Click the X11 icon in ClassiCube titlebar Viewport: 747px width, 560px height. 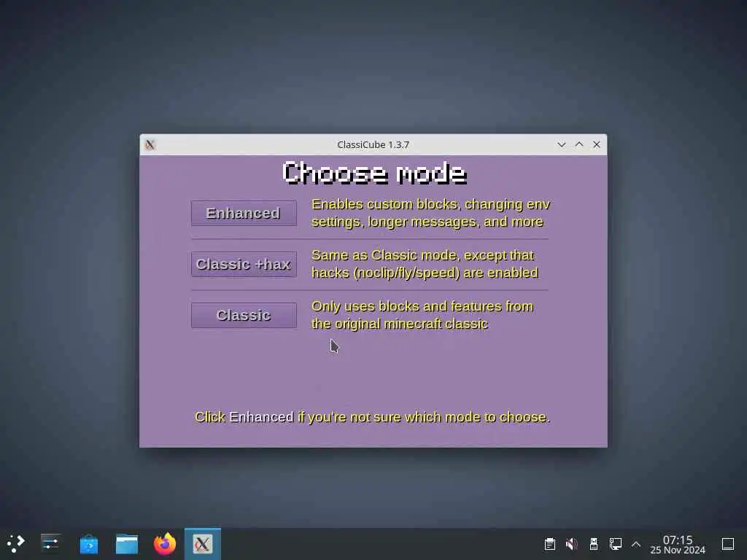pyautogui.click(x=150, y=145)
